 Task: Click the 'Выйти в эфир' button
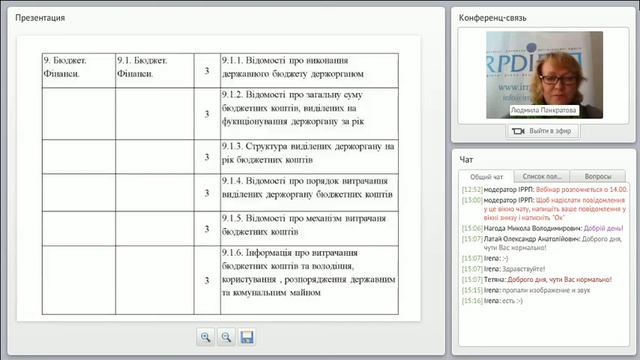[x=542, y=131]
